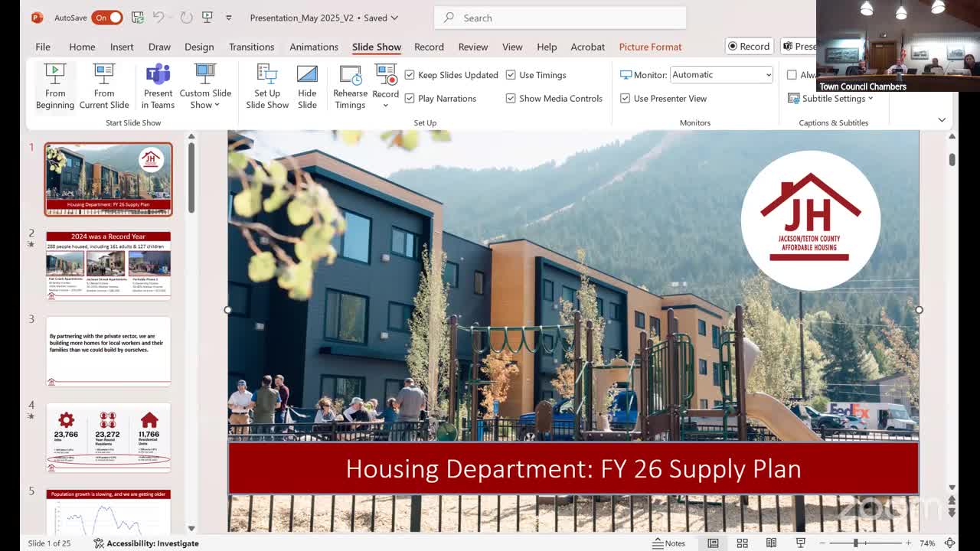Disable Show Media Controls

coord(511,99)
